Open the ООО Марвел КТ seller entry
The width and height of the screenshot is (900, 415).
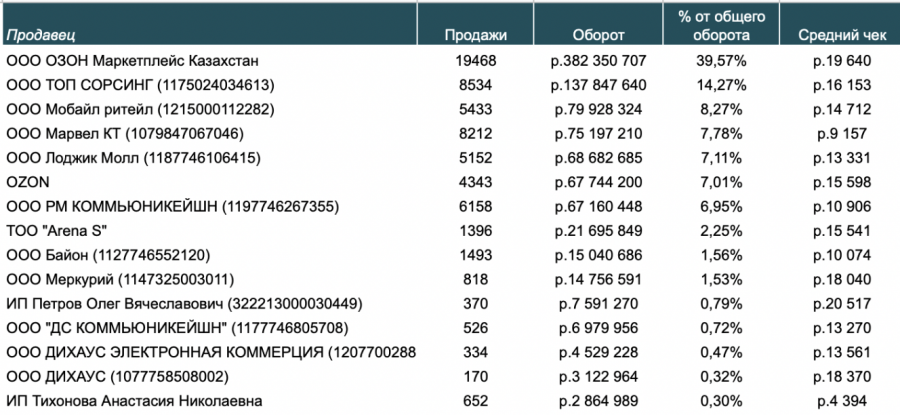125,133
